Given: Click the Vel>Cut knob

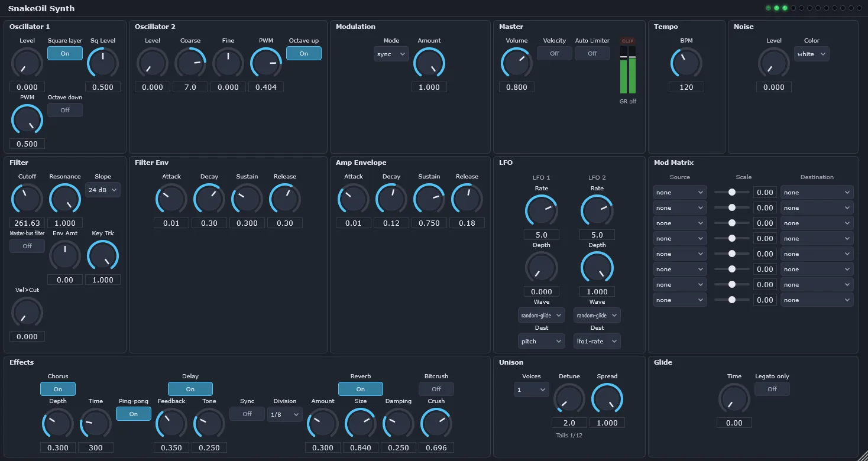Looking at the screenshot, I should pyautogui.click(x=27, y=312).
